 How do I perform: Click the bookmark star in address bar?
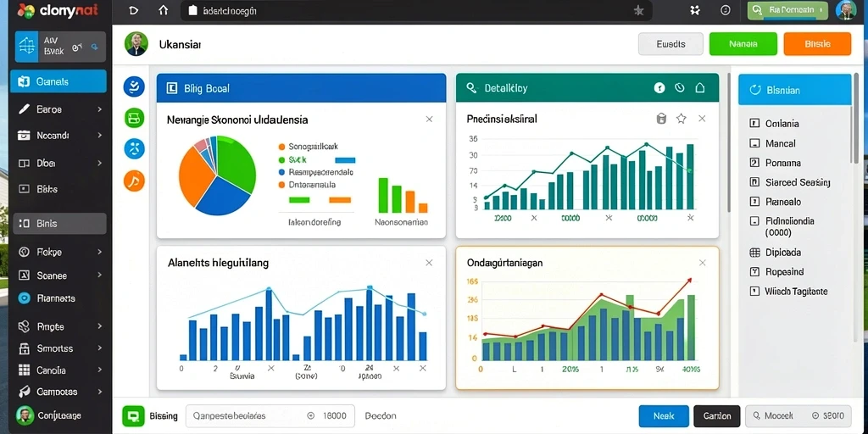pyautogui.click(x=638, y=10)
